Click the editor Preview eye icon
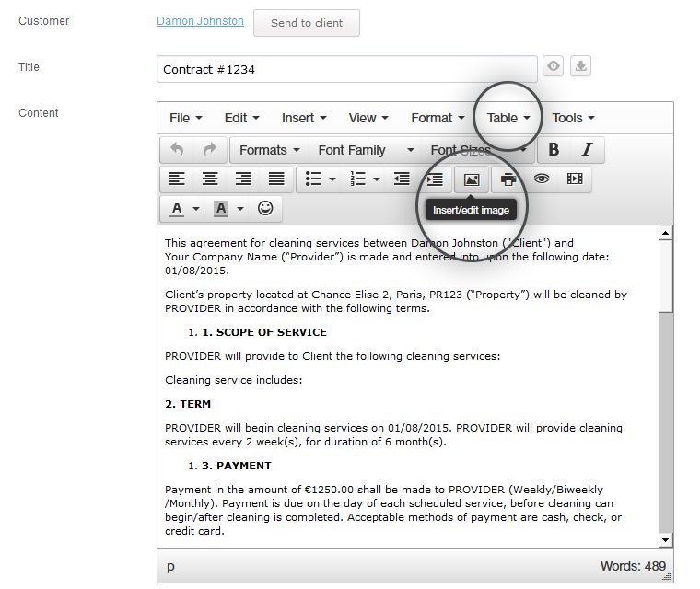 [x=542, y=179]
